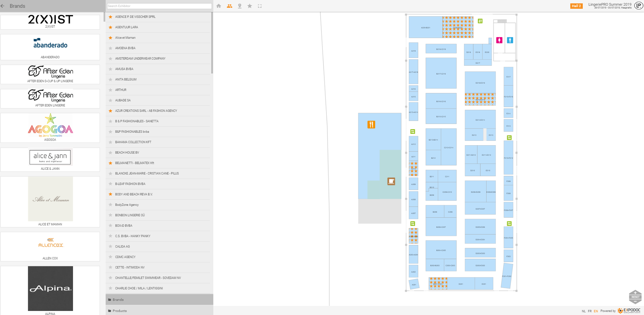Toggle star for BODY AND BEACH REVA B.V.
The height and width of the screenshot is (315, 644).
click(x=110, y=194)
